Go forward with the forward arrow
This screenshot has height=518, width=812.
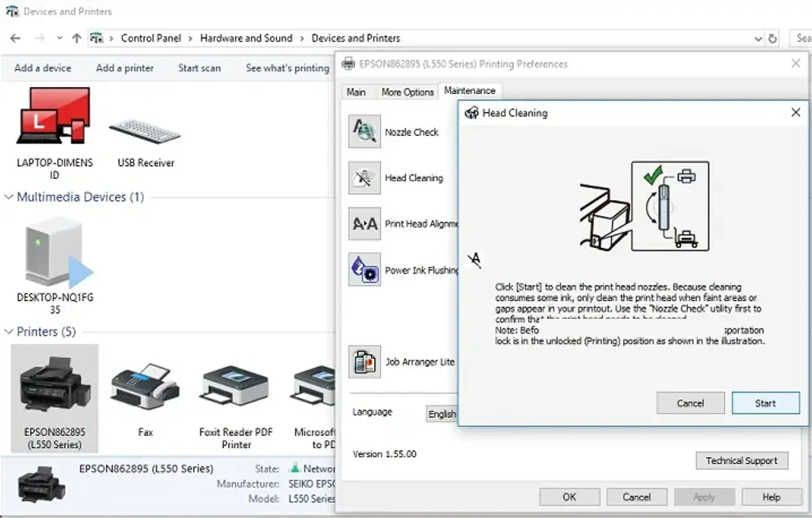point(39,38)
